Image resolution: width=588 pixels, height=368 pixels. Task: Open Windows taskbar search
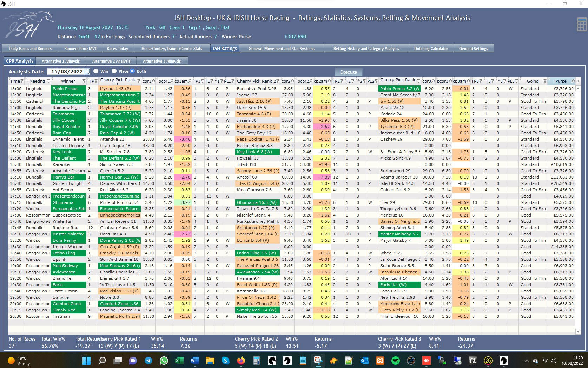[x=102, y=361]
